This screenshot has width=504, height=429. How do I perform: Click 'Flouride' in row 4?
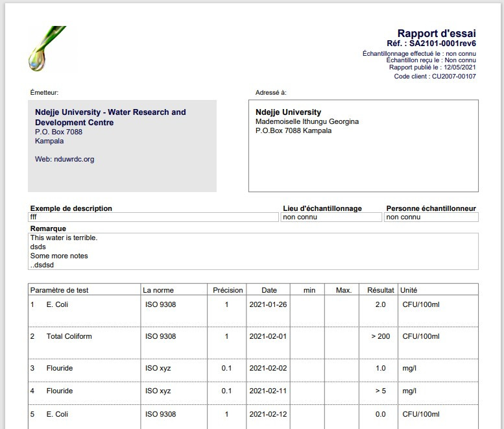pos(60,391)
